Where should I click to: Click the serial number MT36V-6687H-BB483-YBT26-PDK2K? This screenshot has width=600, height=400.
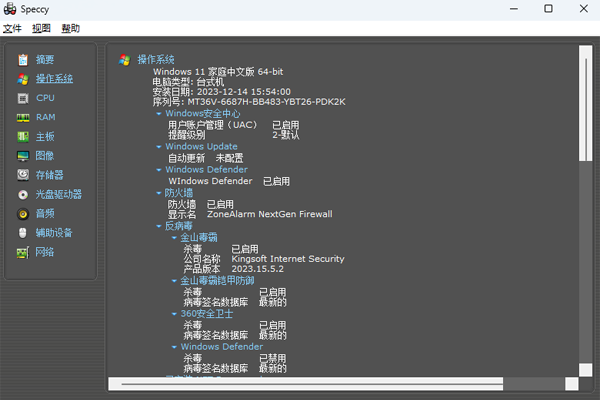266,102
